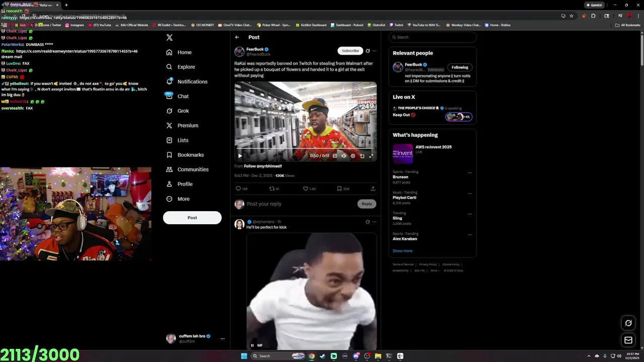Image resolution: width=644 pixels, height=362 pixels.
Task: Open Grok from the sidebar
Action: [x=178, y=111]
